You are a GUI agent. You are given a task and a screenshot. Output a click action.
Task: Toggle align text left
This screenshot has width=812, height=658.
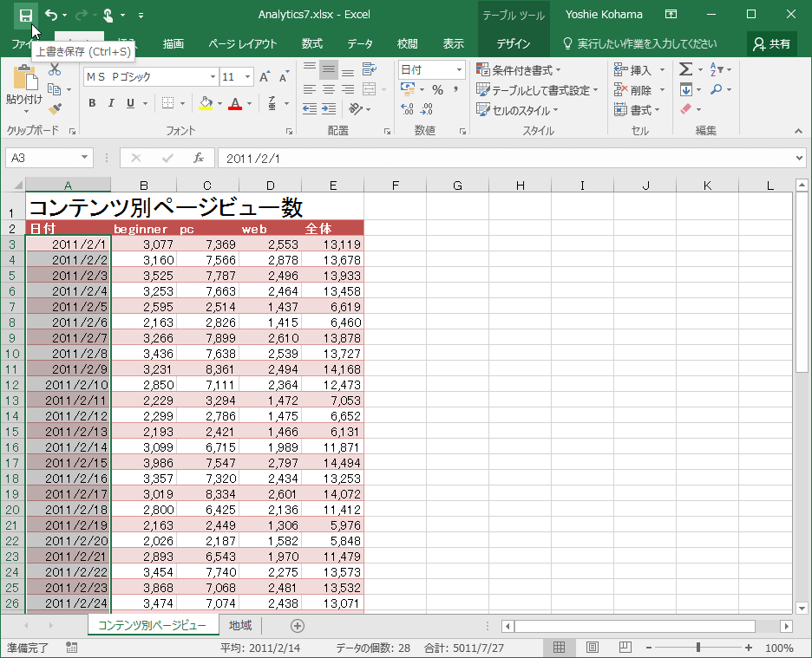click(x=309, y=89)
